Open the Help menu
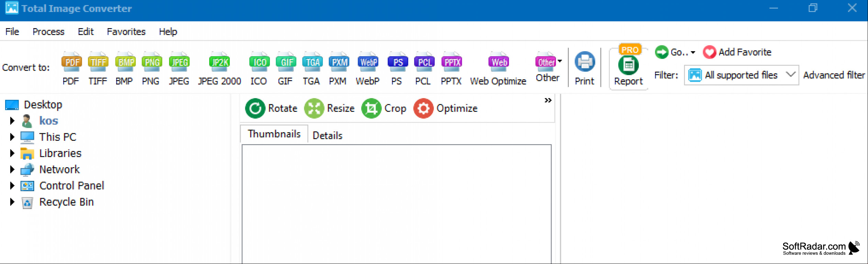This screenshot has width=868, height=264. [x=168, y=32]
